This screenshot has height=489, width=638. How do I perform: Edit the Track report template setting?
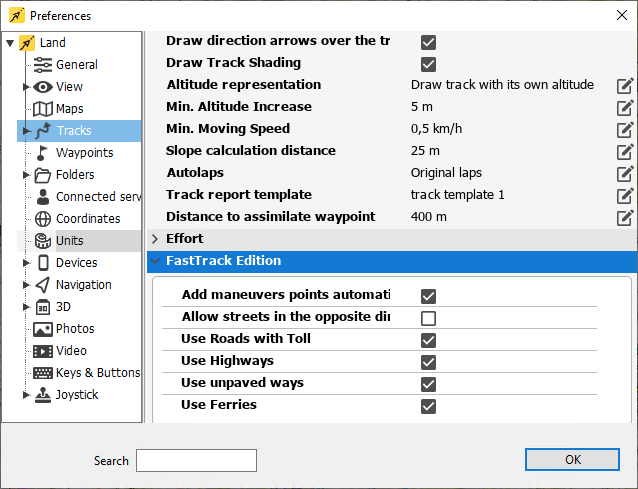(x=625, y=195)
